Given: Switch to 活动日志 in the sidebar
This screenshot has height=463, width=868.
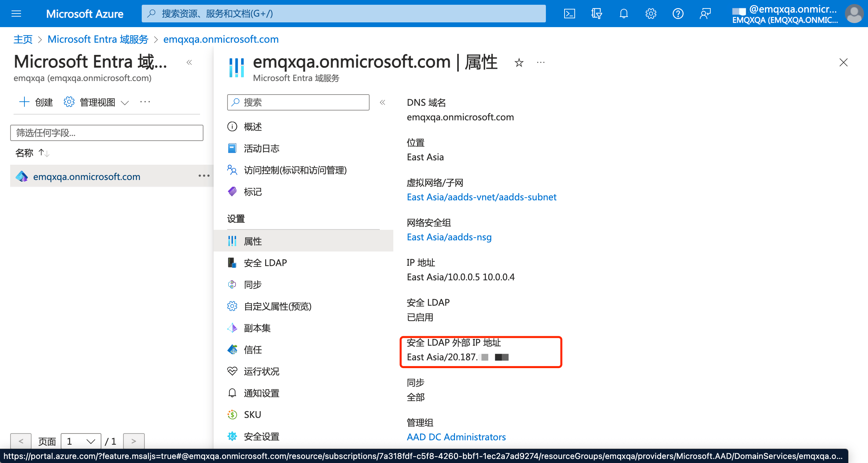Looking at the screenshot, I should point(261,148).
